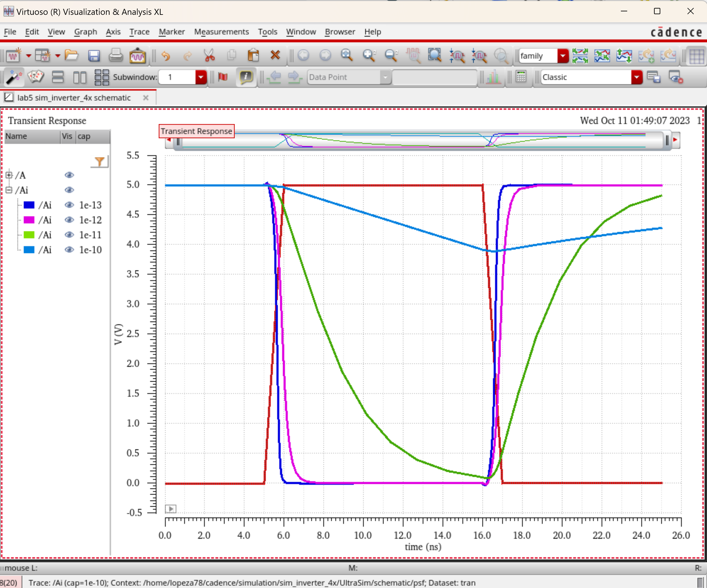Click the zoom fit icon
This screenshot has height=588, width=707.
pyautogui.click(x=434, y=55)
